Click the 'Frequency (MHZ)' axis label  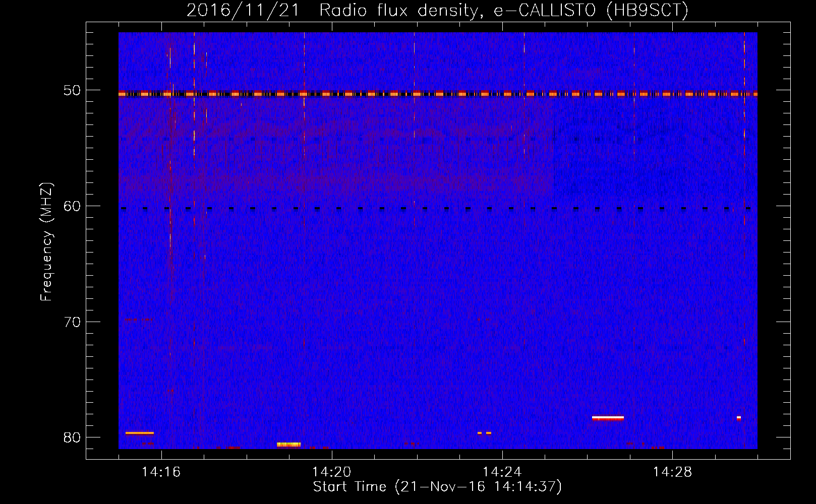(46, 242)
